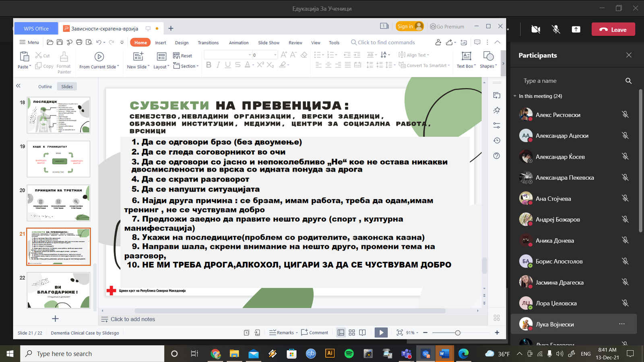Viewport: 644px width, 362px height.
Task: Click the Shapes icon in ribbon
Action: pyautogui.click(x=488, y=56)
